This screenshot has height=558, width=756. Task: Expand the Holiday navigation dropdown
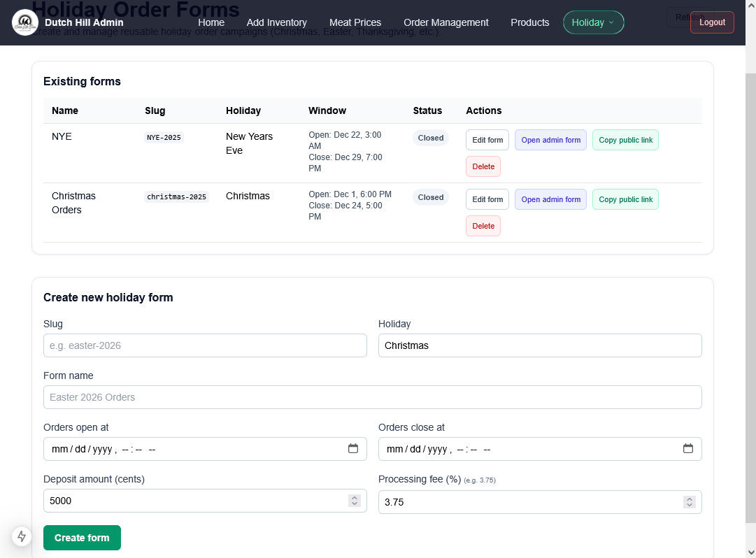(x=593, y=22)
